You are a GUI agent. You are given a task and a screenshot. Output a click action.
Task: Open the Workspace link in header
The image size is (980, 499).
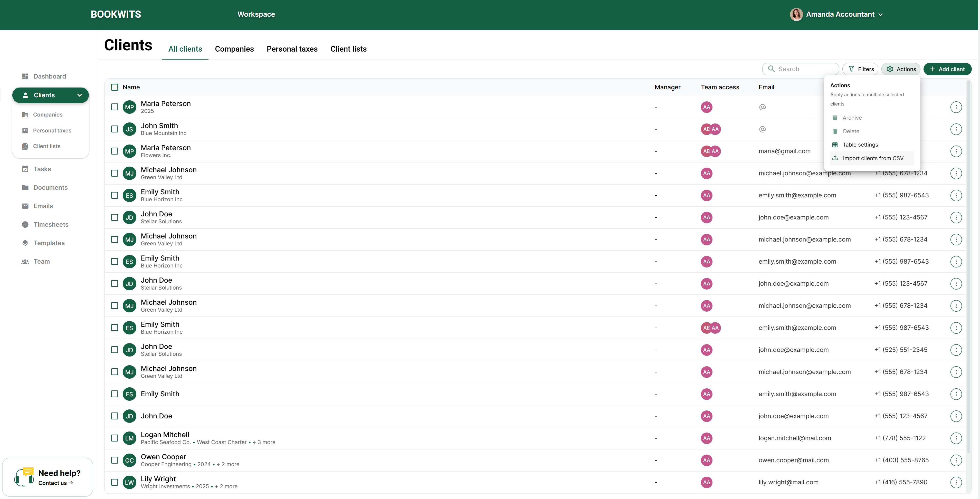click(x=256, y=14)
